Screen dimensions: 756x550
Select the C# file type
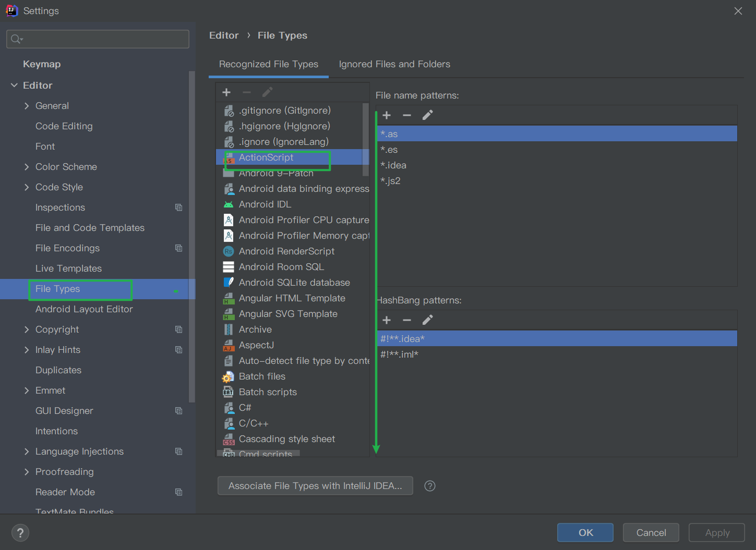(x=293, y=408)
